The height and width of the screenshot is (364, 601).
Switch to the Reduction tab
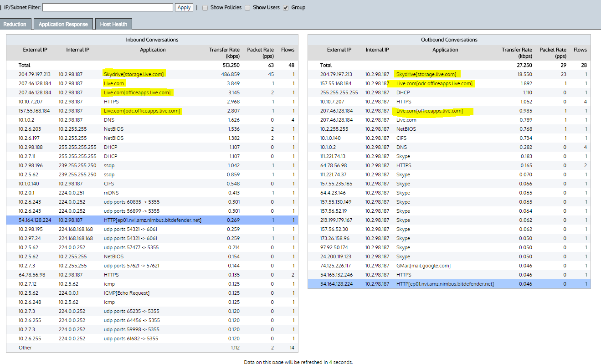tap(15, 24)
